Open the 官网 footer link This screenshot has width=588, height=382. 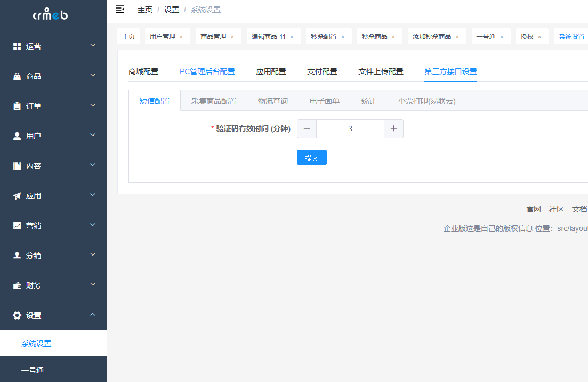click(534, 209)
